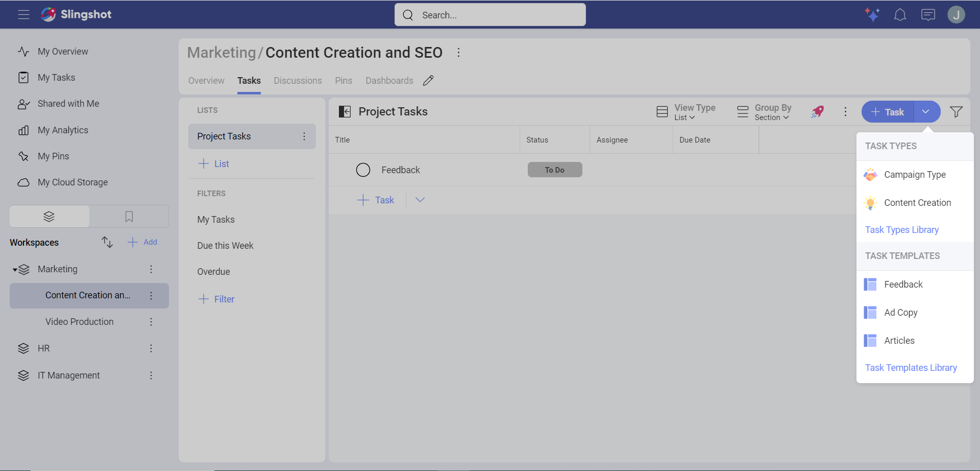Toggle the Task button dropdown arrow

[926, 112]
